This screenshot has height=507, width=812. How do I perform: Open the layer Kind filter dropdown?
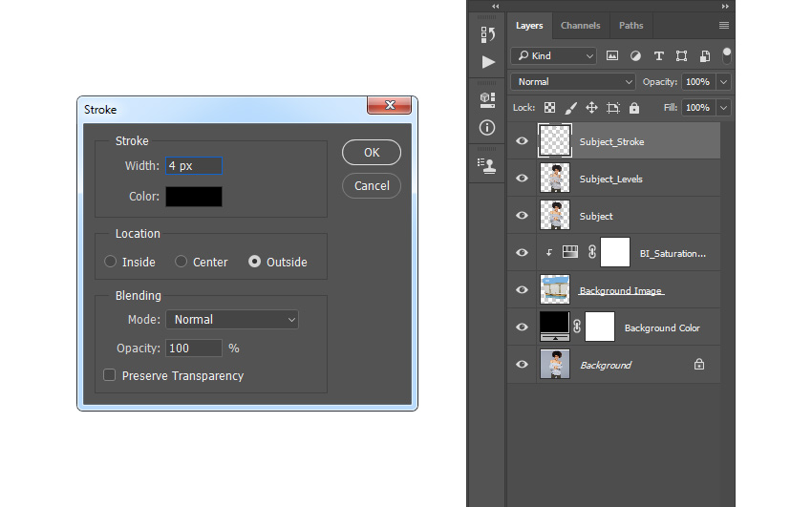pos(553,56)
